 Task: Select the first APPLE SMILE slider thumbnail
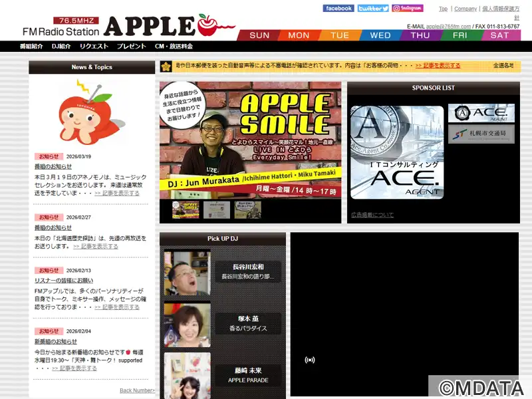pyautogui.click(x=186, y=209)
